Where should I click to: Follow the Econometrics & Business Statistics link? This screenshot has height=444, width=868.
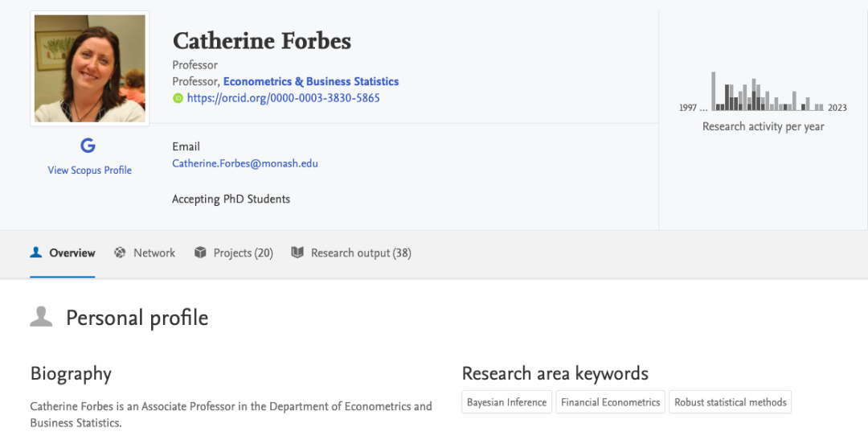click(x=310, y=81)
